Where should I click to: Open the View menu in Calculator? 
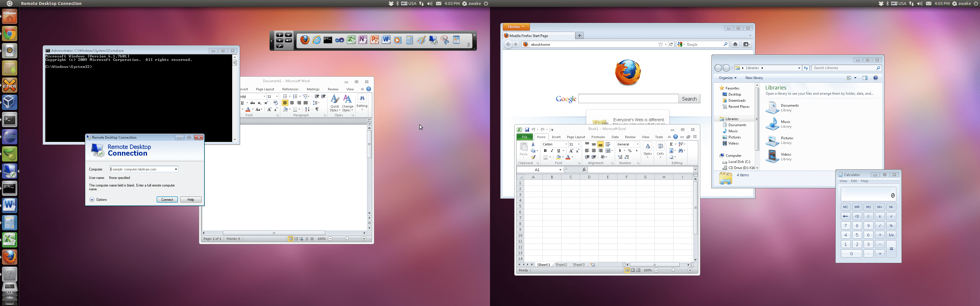(x=843, y=181)
